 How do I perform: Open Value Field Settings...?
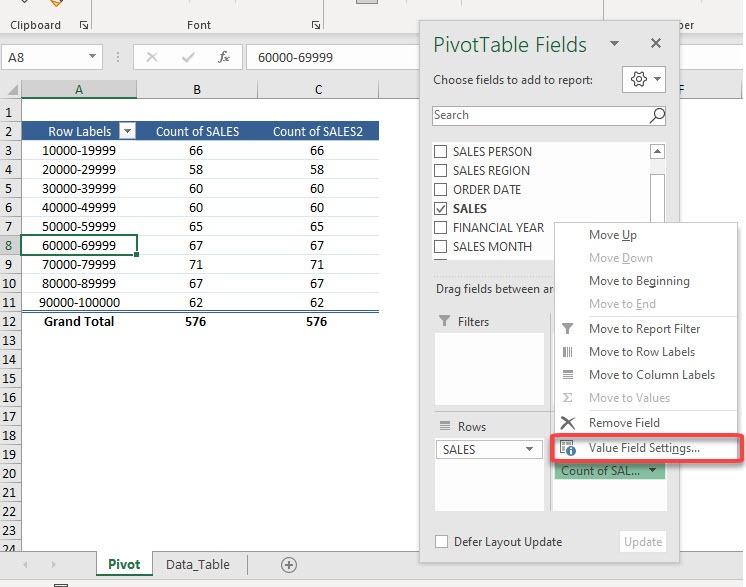[x=644, y=448]
